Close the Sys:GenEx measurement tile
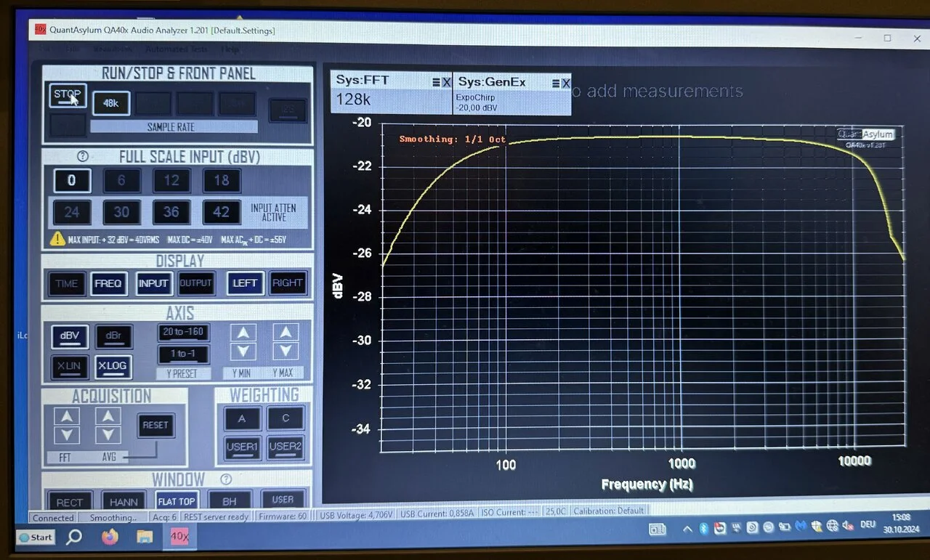 point(565,83)
